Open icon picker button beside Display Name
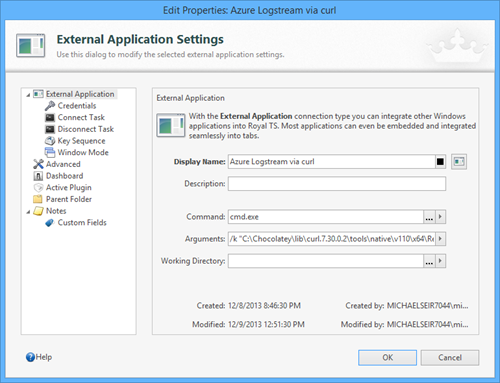 click(459, 162)
